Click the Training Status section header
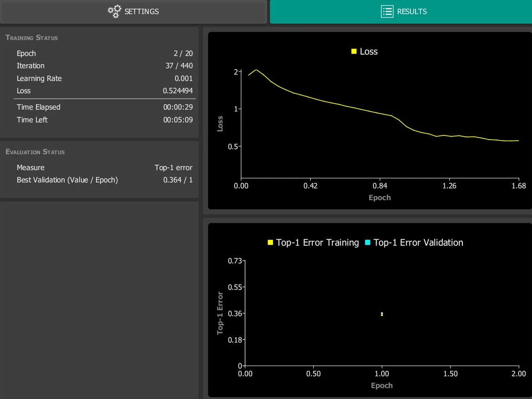 point(32,38)
